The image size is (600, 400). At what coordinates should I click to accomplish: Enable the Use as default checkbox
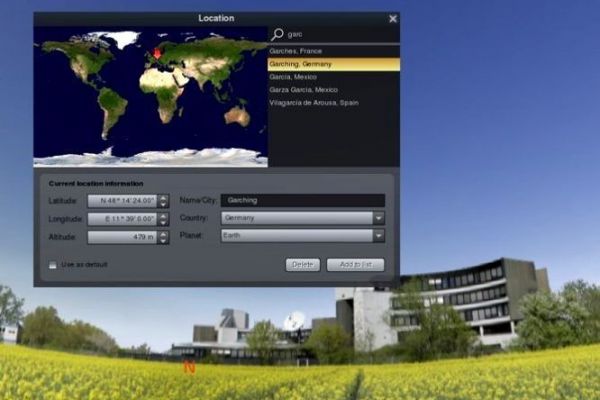53,265
